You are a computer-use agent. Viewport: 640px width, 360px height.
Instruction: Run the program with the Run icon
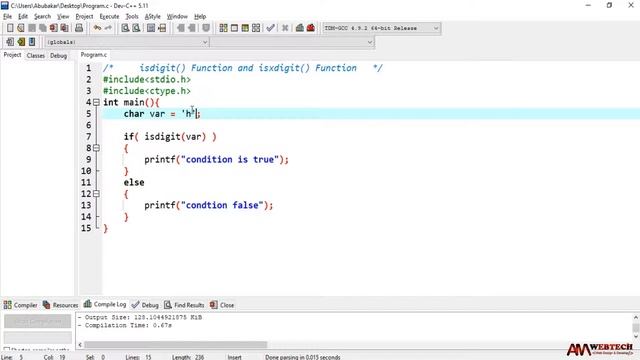click(234, 28)
